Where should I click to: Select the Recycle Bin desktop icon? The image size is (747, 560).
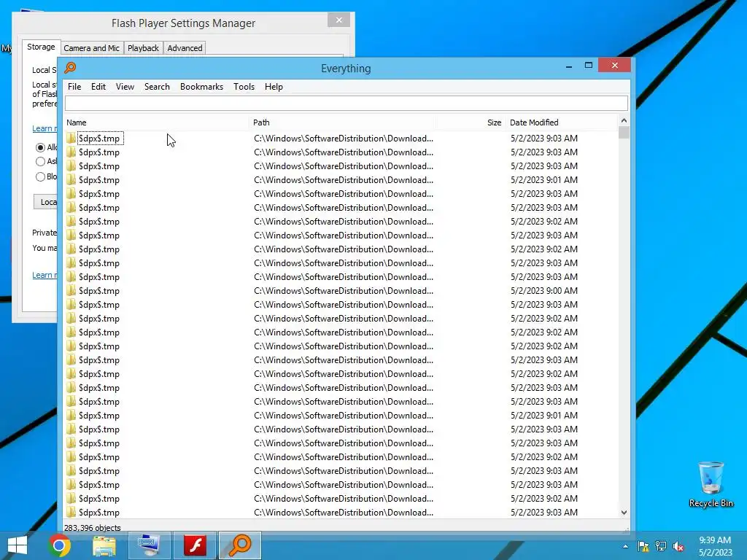click(x=711, y=484)
